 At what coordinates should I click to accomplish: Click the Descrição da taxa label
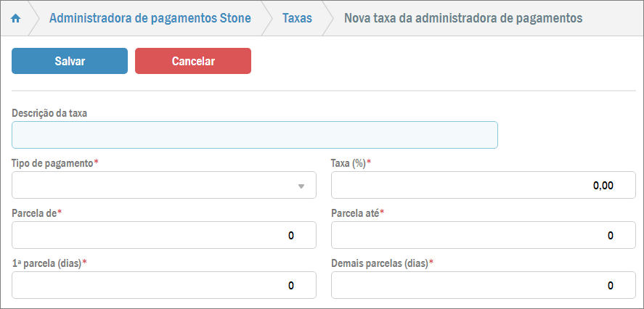click(50, 113)
